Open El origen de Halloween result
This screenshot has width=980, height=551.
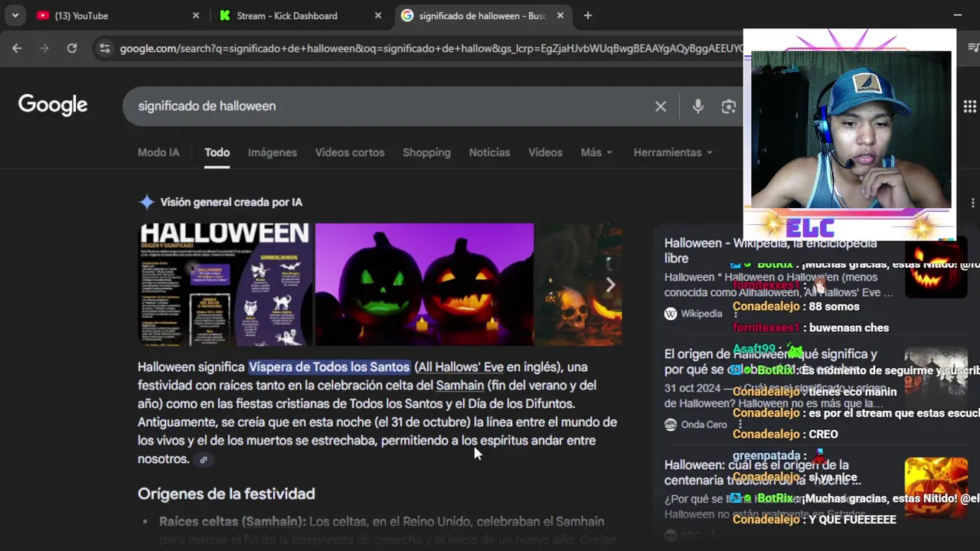tap(770, 361)
